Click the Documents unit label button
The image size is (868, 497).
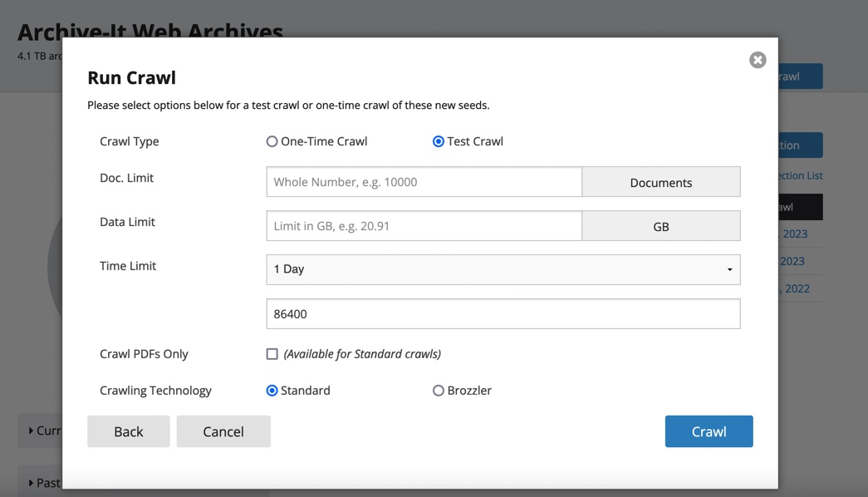coord(660,182)
